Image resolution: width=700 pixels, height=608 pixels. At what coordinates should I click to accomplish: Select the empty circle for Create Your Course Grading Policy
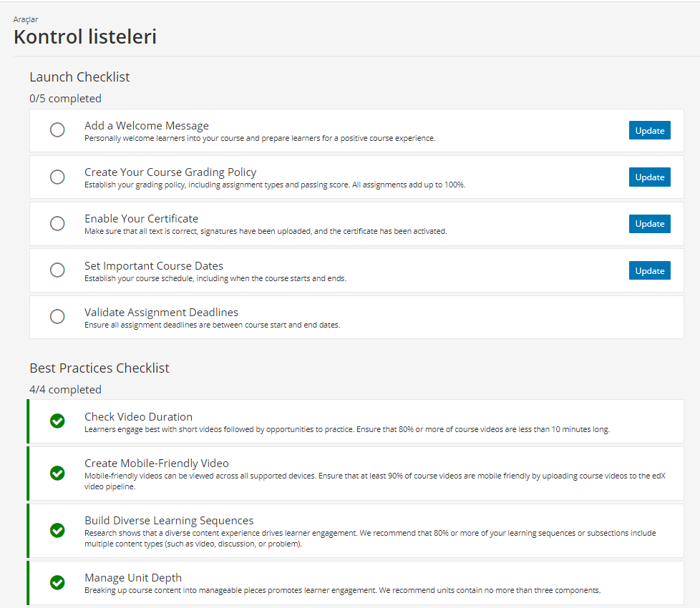57,177
